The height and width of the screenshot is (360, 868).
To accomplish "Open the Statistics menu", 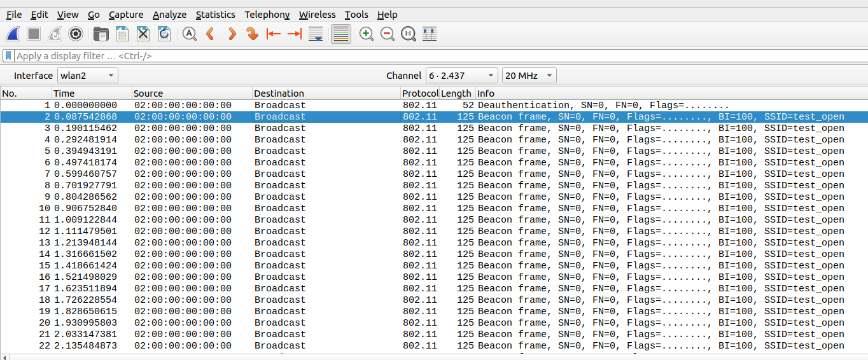I will [215, 15].
